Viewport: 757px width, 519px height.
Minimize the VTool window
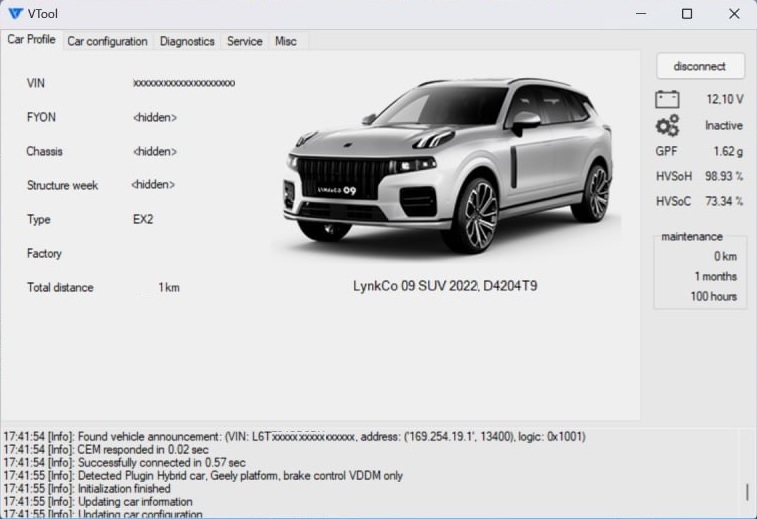point(643,14)
